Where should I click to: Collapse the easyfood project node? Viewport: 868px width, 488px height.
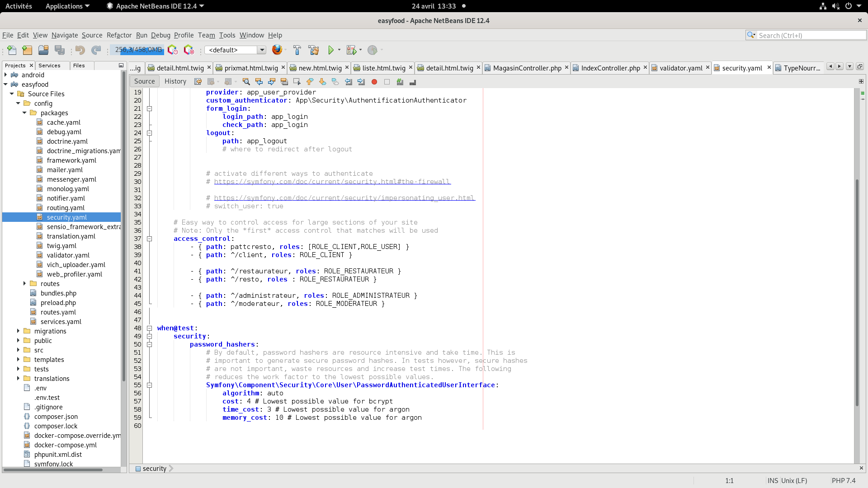point(5,84)
